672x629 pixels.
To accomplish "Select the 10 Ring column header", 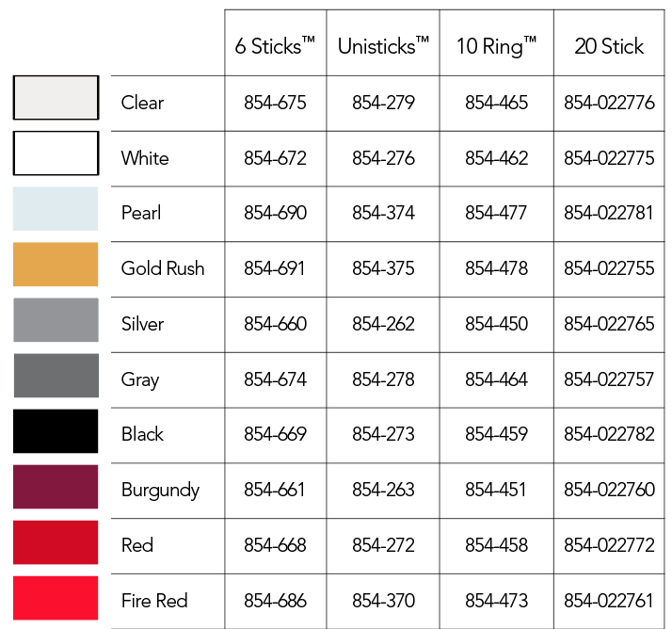I will [x=496, y=46].
